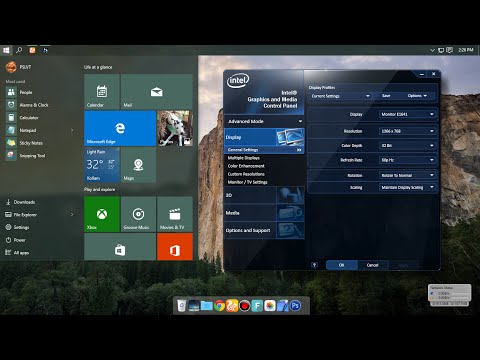The image size is (480, 360).
Task: Open the Light Rain weather tile
Action: click(x=102, y=165)
